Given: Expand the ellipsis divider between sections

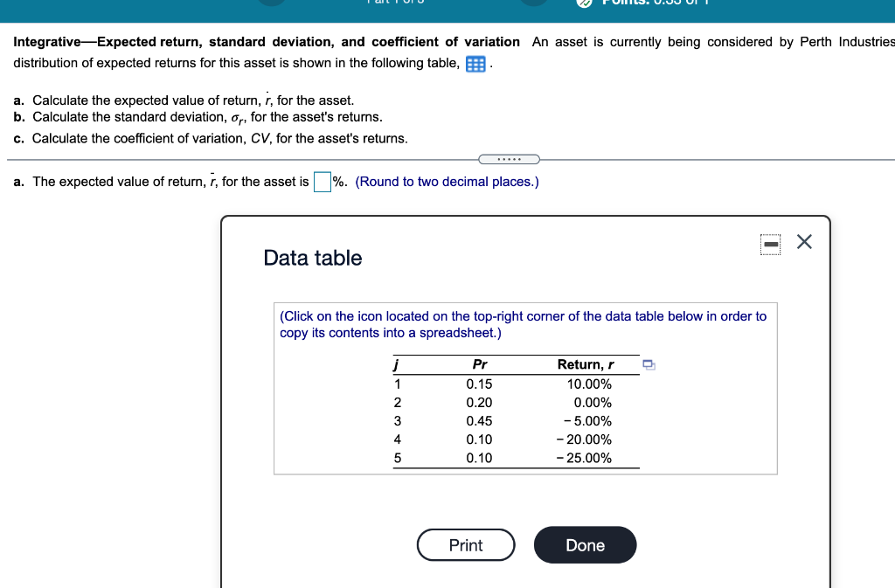Looking at the screenshot, I should (510, 158).
